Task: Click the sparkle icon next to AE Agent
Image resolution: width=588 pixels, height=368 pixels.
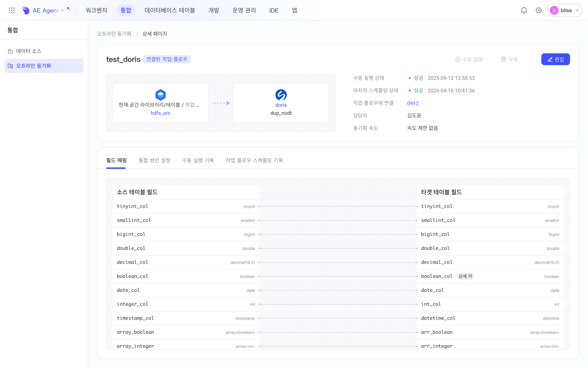Action: click(x=68, y=9)
